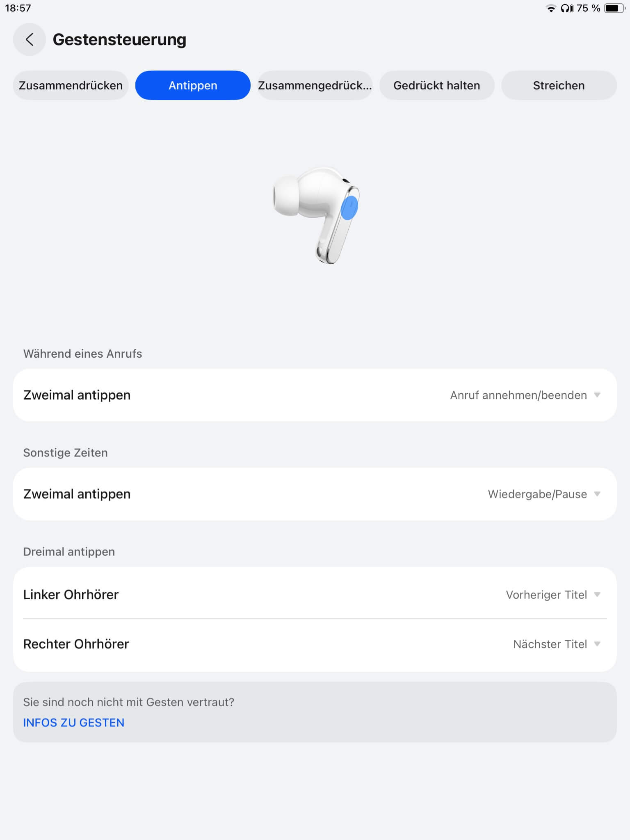The width and height of the screenshot is (630, 840).
Task: Tap the battery indicator icon
Action: coord(614,9)
